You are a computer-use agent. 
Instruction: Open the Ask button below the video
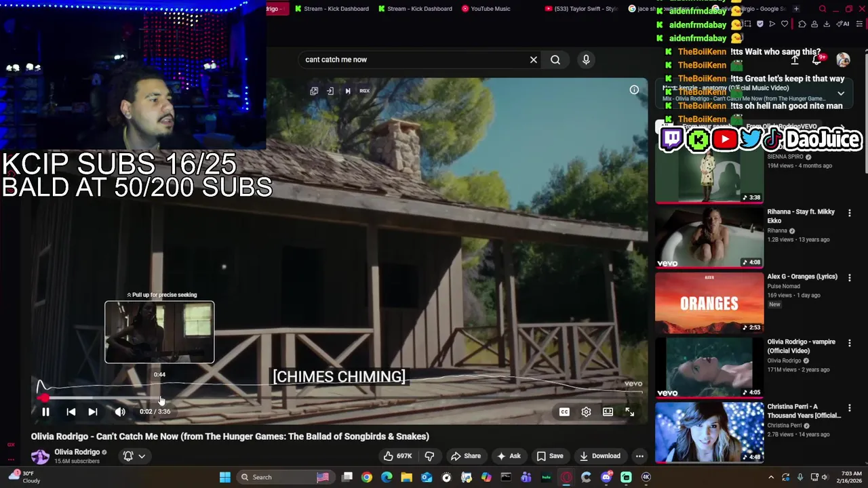pyautogui.click(x=508, y=456)
